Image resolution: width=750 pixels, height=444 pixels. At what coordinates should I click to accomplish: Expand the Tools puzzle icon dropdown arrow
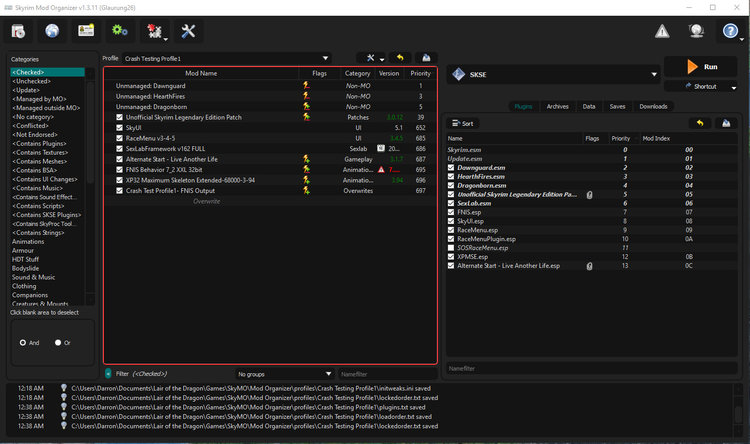165,39
